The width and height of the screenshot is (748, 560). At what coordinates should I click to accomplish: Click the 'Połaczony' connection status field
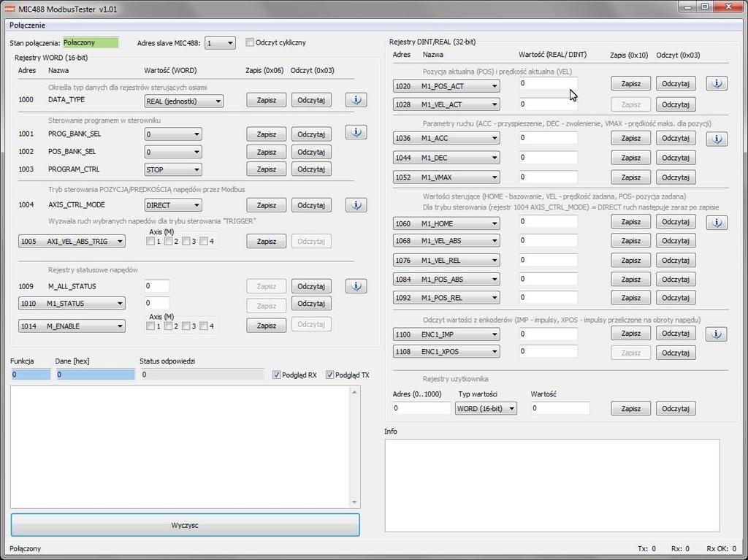click(x=91, y=42)
